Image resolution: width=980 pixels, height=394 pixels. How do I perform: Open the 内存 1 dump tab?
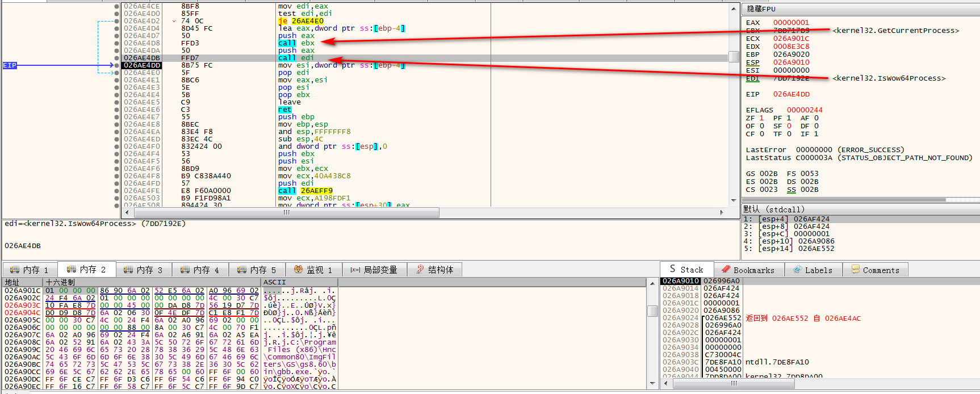(x=31, y=270)
